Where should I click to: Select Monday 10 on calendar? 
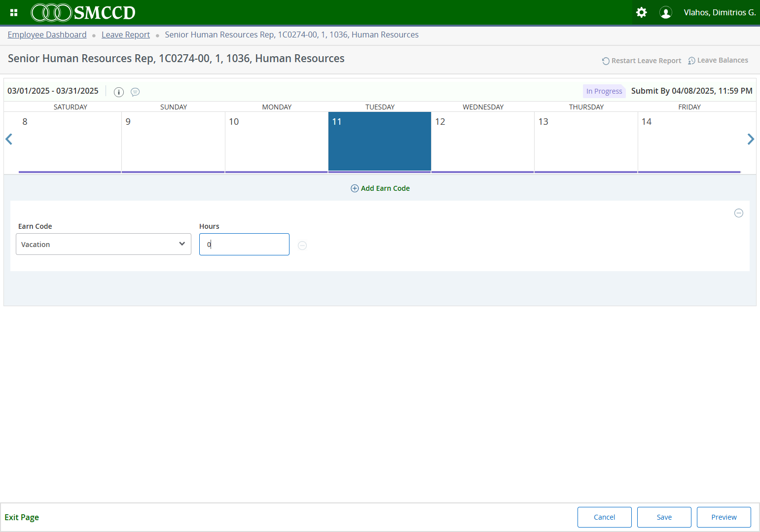(x=277, y=142)
